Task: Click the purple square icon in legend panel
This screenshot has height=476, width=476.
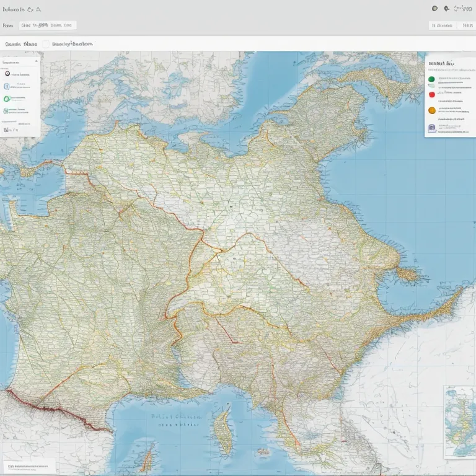Action: [431, 128]
